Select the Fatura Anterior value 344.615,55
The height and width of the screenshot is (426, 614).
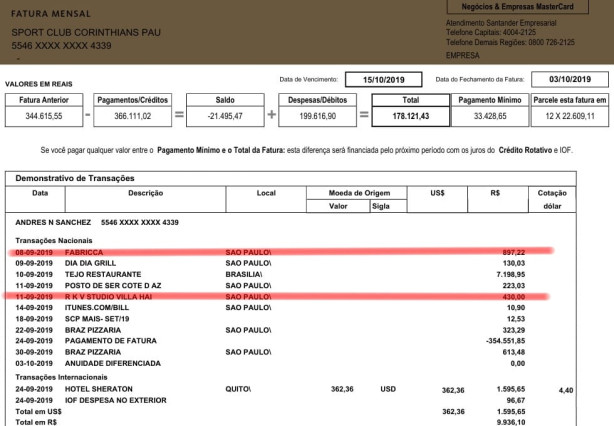[44, 116]
